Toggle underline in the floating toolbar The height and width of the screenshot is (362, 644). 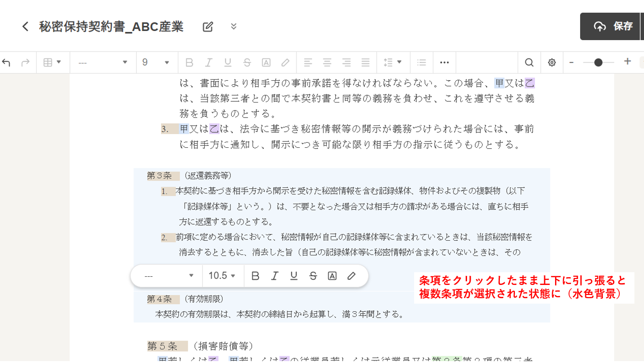294,276
